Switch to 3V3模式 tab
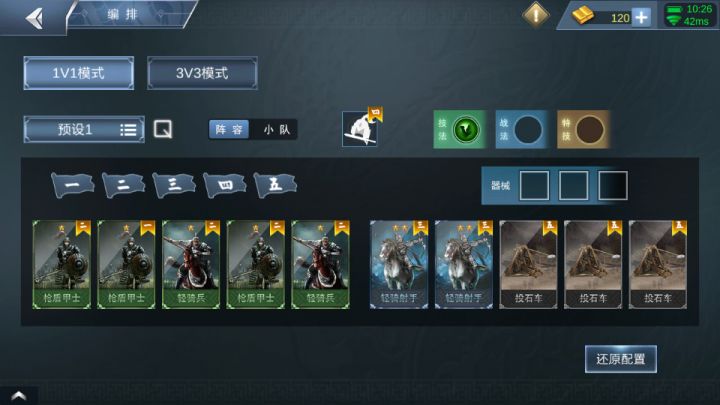Image resolution: width=720 pixels, height=405 pixels. click(202, 73)
